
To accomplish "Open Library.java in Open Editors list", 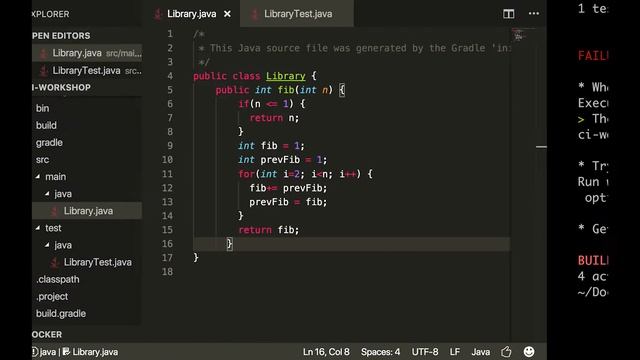I will [x=87, y=53].
